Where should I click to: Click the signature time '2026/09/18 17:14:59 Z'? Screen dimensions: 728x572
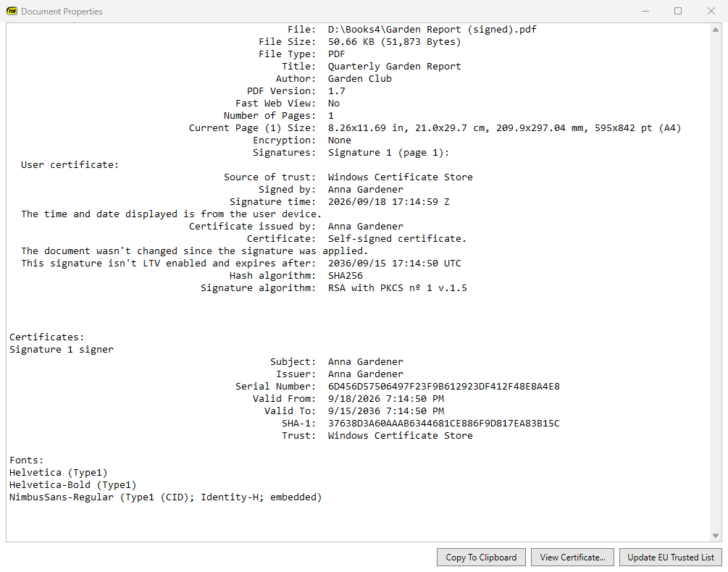[388, 202]
